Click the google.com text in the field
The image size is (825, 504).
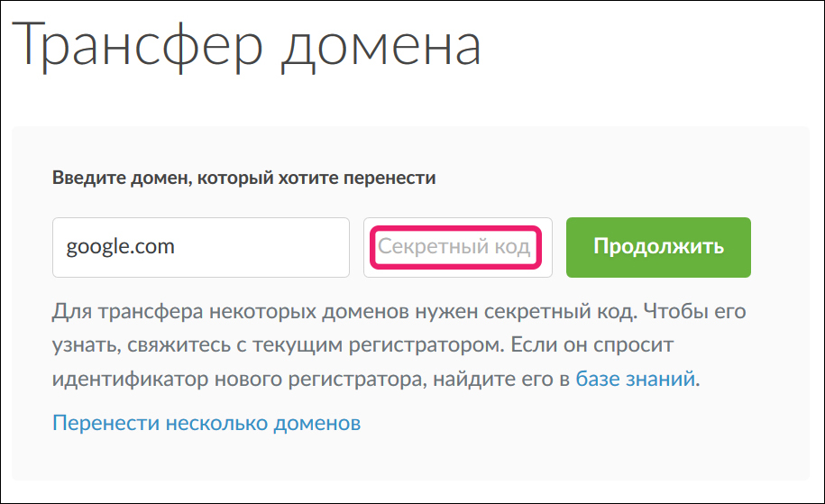[121, 247]
